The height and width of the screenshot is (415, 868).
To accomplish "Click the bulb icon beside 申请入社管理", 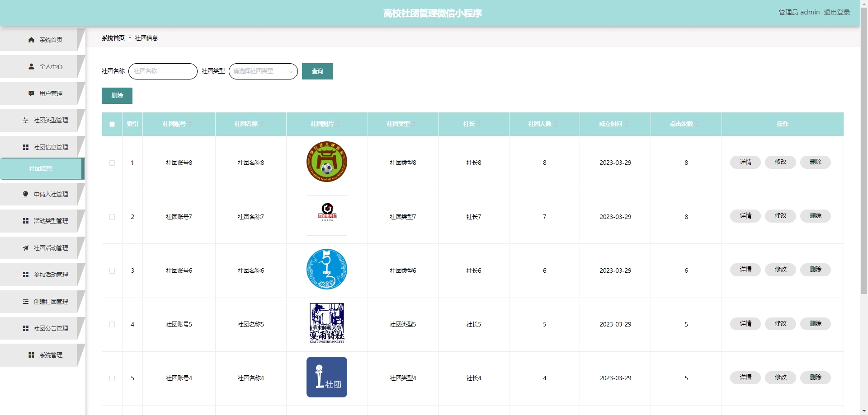I will 26,194.
